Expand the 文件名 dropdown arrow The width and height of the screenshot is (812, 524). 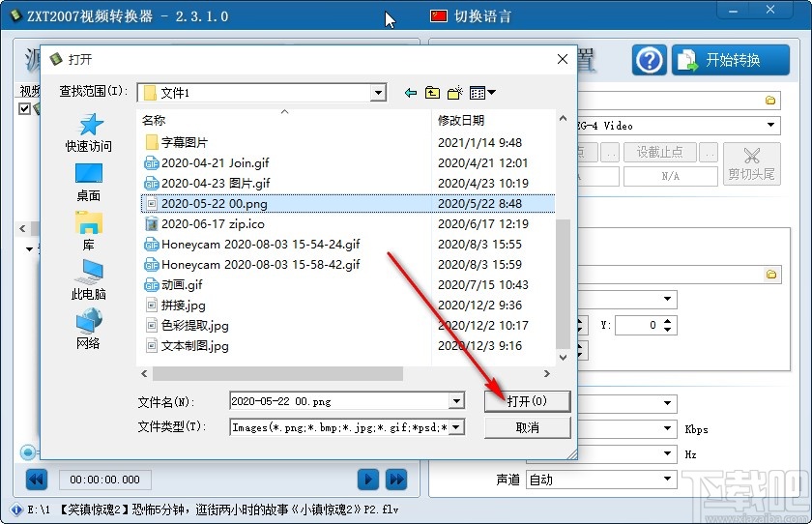pos(456,401)
